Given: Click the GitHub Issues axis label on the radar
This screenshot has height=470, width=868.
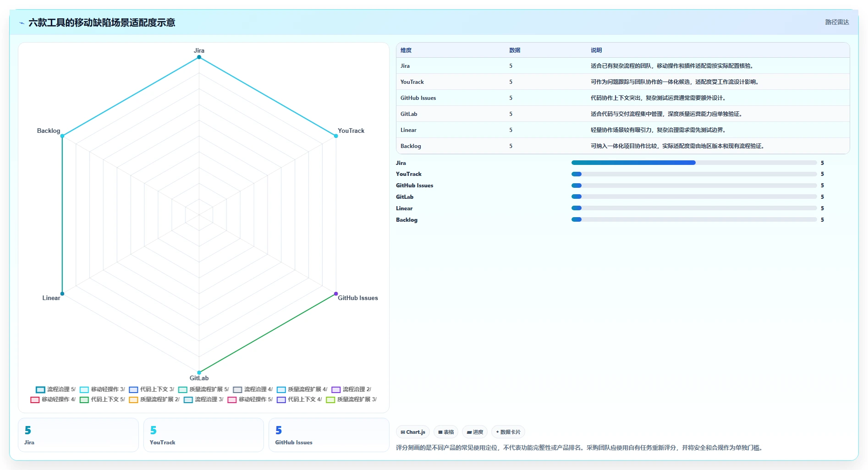Looking at the screenshot, I should (358, 298).
